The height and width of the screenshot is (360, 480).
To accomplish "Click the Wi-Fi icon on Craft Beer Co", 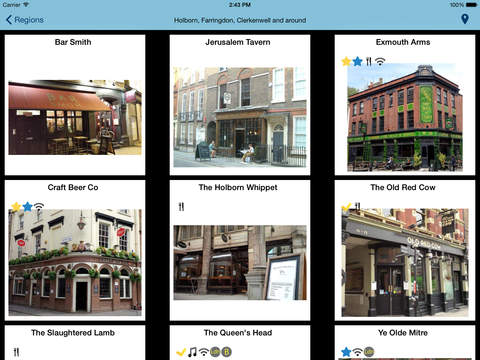I will click(x=39, y=207).
